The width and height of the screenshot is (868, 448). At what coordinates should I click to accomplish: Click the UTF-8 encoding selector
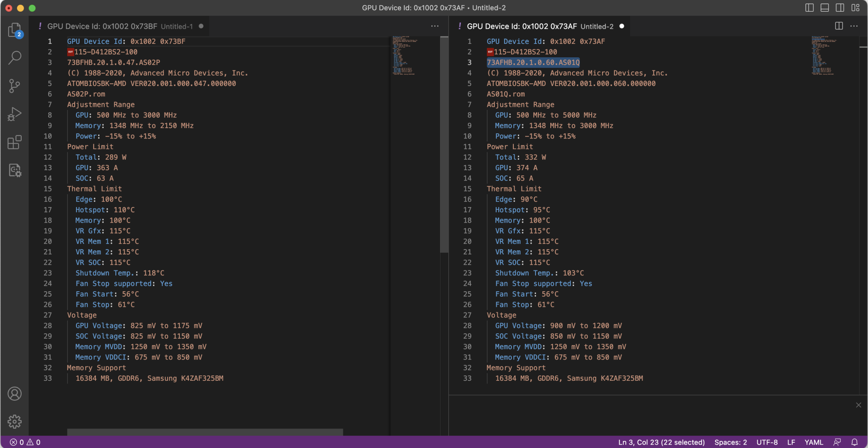tap(767, 442)
